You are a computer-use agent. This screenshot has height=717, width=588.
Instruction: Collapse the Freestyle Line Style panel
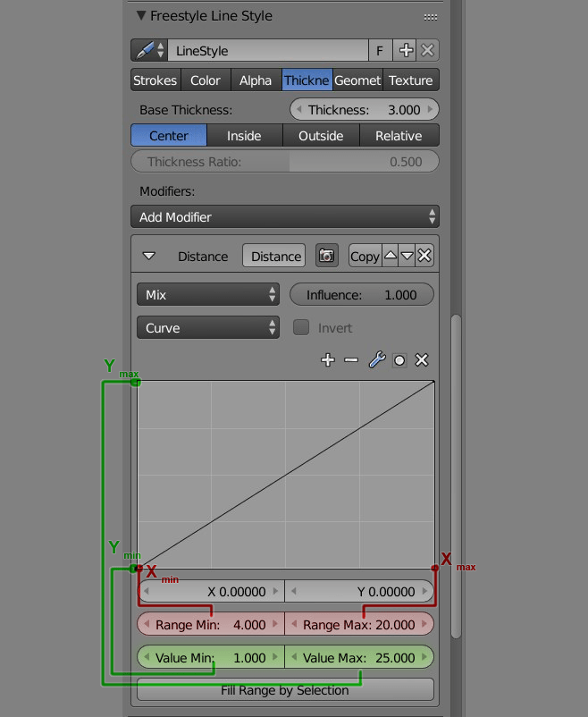[141, 15]
